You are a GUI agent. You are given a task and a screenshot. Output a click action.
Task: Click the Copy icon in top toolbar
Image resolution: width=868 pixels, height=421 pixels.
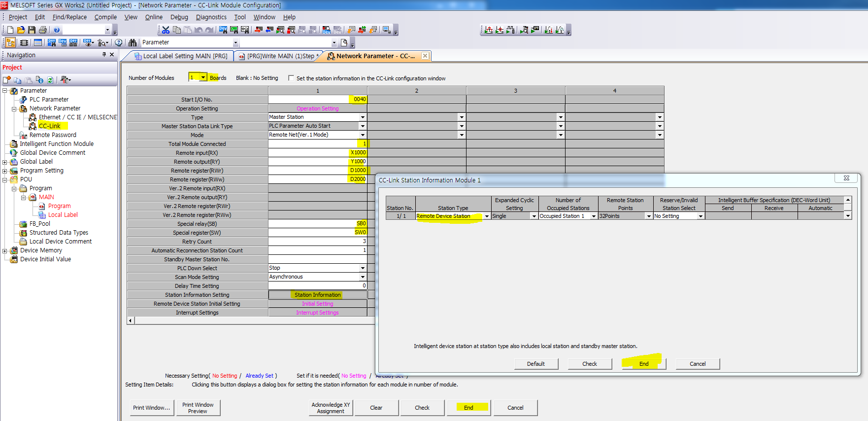(177, 30)
